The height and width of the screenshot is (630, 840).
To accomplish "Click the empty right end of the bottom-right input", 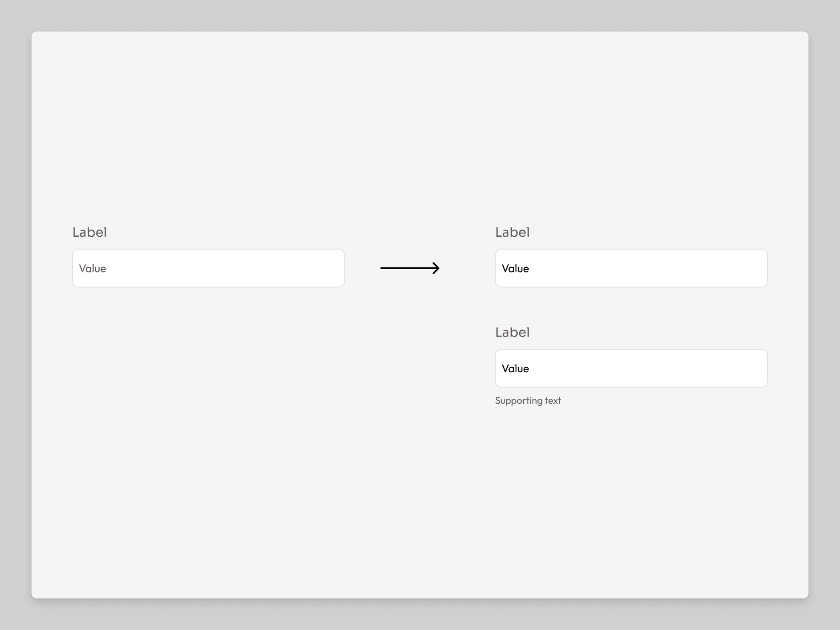I will [746, 368].
